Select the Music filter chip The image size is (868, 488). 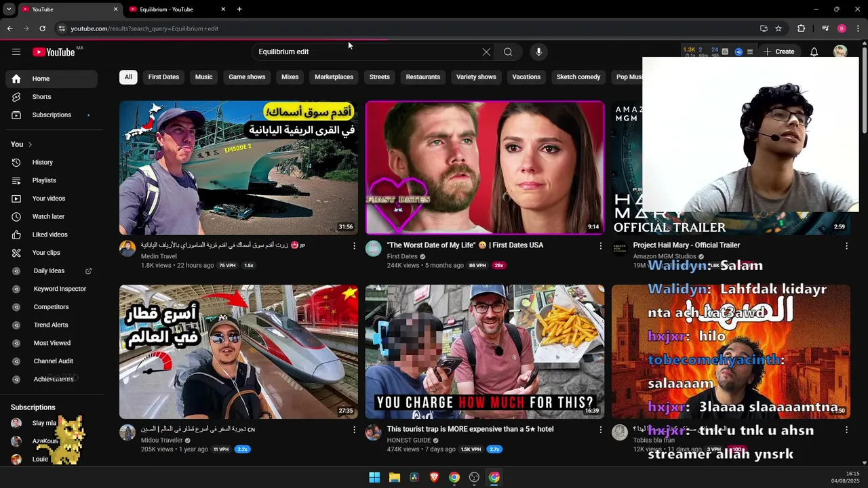tap(203, 77)
